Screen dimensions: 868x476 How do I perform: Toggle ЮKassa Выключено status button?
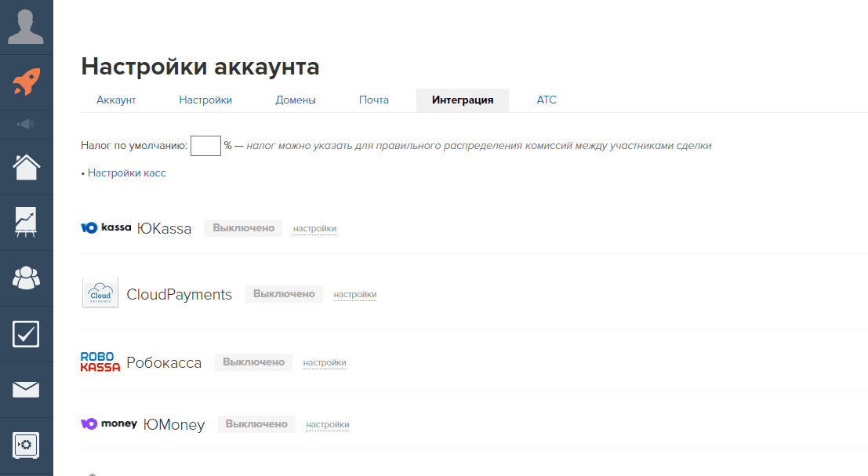pos(244,228)
